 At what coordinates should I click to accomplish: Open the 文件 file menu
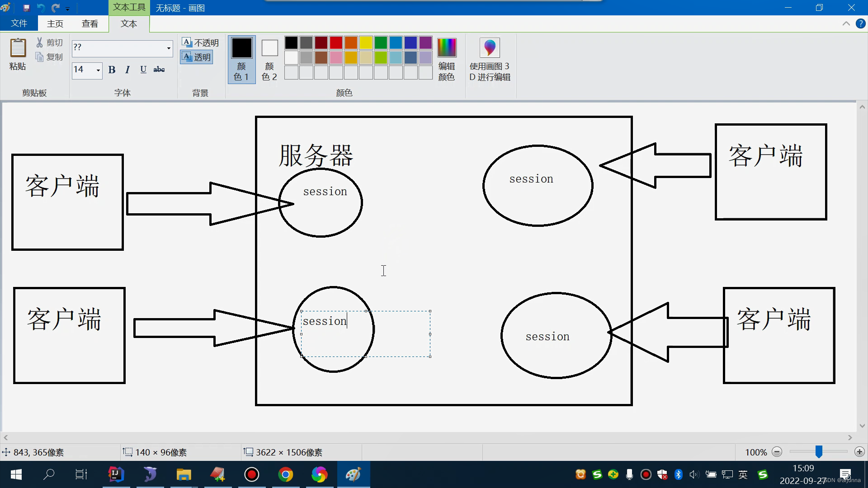tap(19, 23)
